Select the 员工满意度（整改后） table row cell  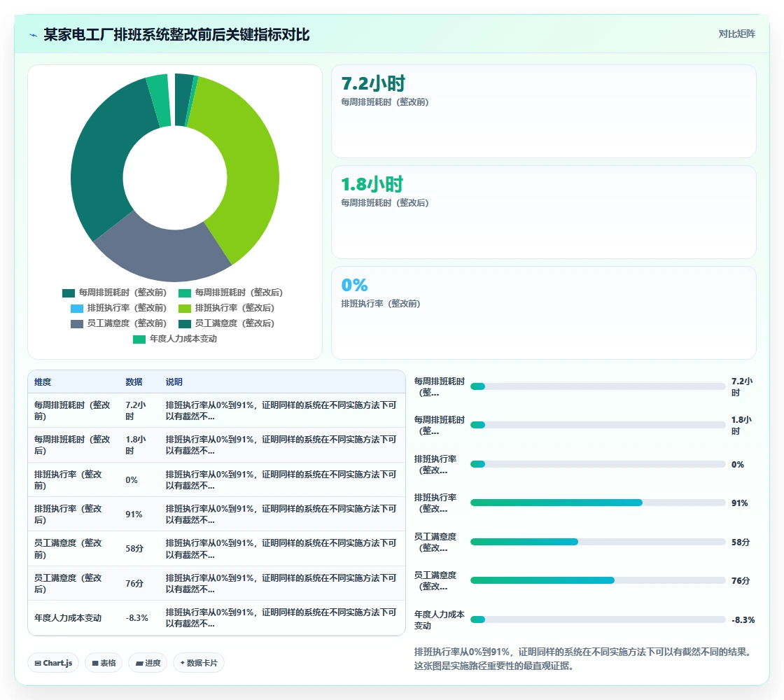(x=73, y=583)
